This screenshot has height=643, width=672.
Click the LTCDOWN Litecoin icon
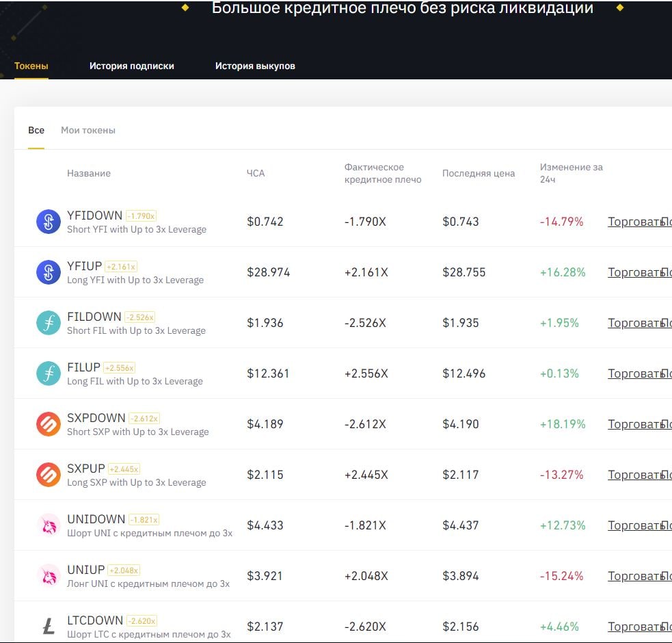tap(49, 627)
